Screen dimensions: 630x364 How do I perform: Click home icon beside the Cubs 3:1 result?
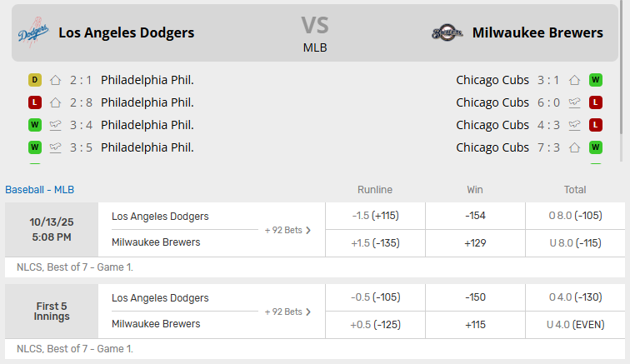pos(574,80)
